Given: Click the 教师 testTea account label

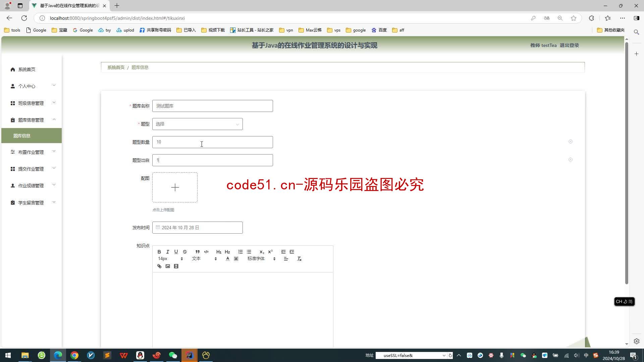Looking at the screenshot, I should pos(543,45).
